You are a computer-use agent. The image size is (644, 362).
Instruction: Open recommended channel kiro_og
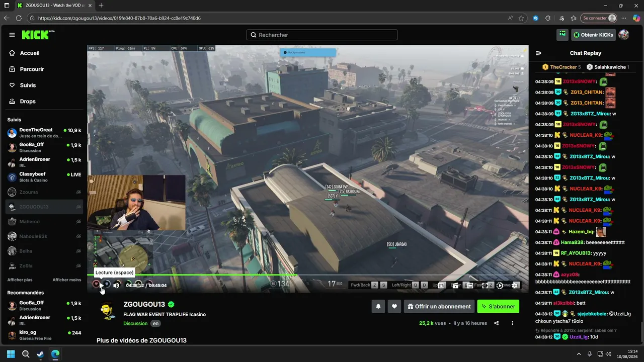(44, 335)
